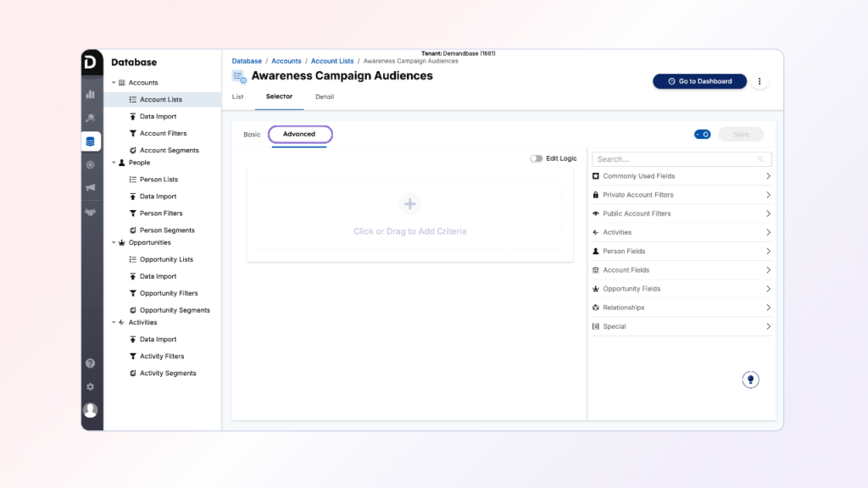
Task: Expand the Commonly Used Fields category
Action: [682, 176]
